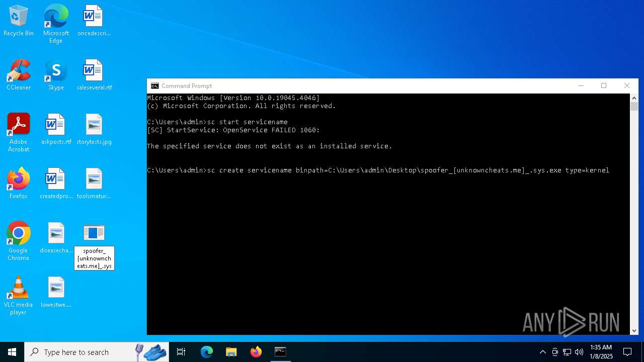Click the 'sc create servicename' command line
Viewport: 644px width, 362px height.
pyautogui.click(x=378, y=170)
